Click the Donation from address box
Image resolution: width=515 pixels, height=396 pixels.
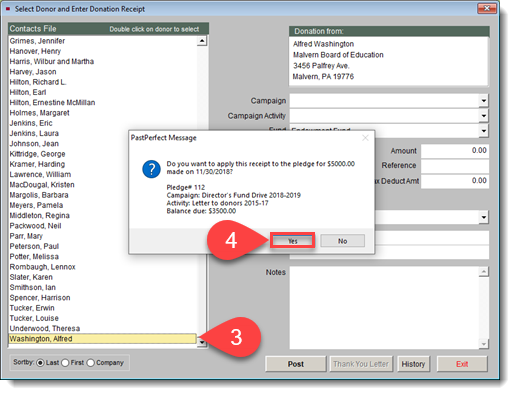[x=389, y=61]
